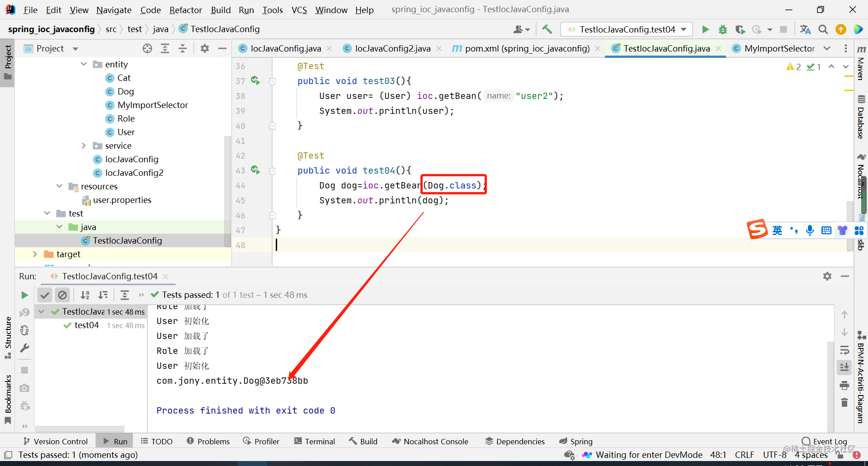Open Version Control tool window
This screenshot has height=466, width=868.
(x=56, y=441)
